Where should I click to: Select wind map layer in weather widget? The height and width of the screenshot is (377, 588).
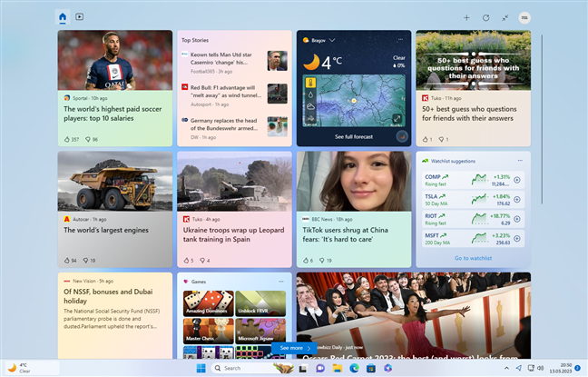coord(311,119)
